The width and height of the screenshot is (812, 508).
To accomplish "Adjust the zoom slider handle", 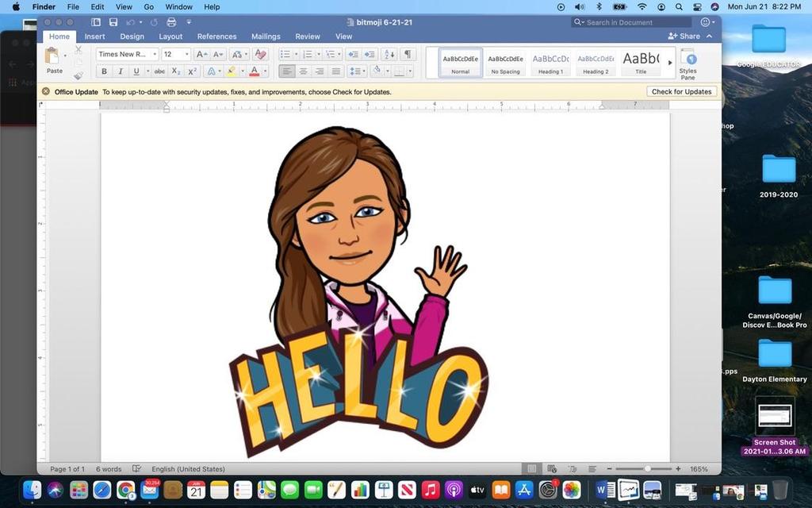I will tap(647, 468).
